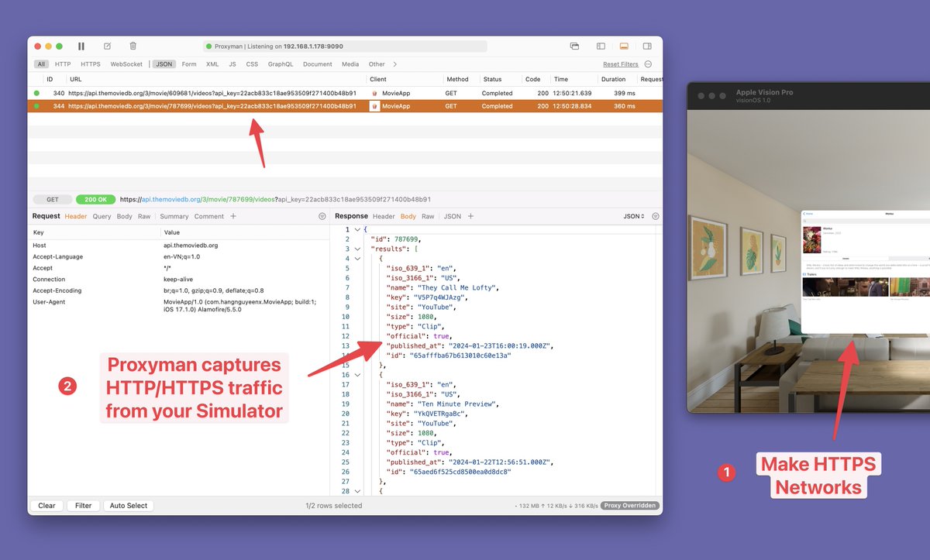Toggle the Form content filter

pyautogui.click(x=189, y=64)
